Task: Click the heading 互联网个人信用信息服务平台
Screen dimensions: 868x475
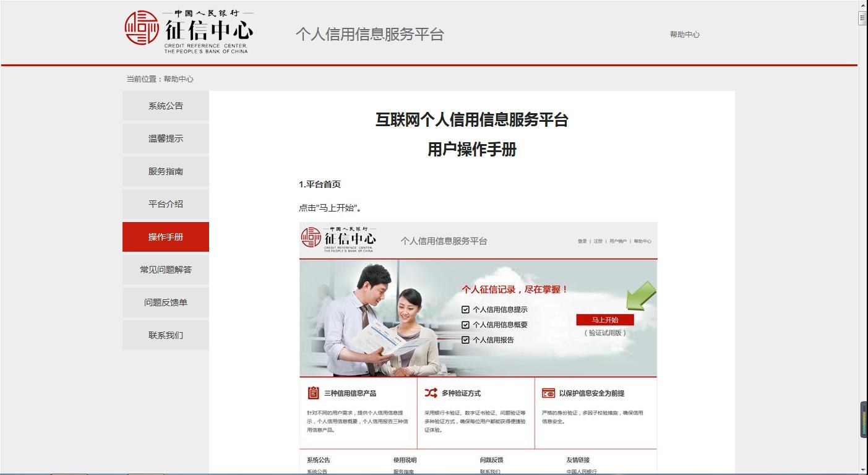Action: pyautogui.click(x=471, y=119)
